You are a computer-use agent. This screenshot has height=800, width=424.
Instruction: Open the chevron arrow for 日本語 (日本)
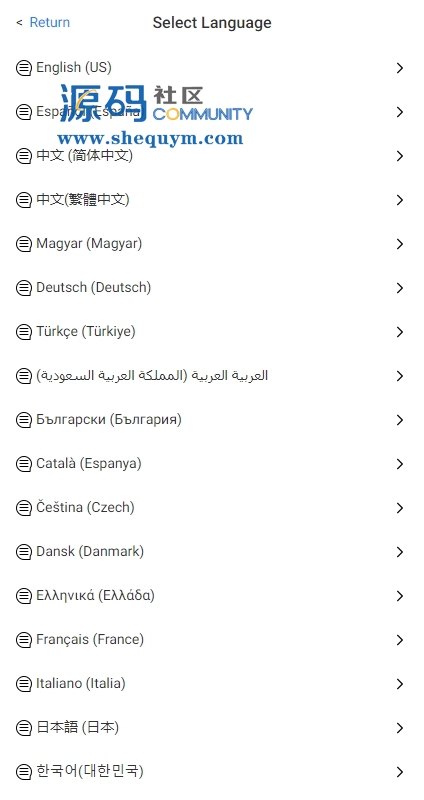point(400,728)
